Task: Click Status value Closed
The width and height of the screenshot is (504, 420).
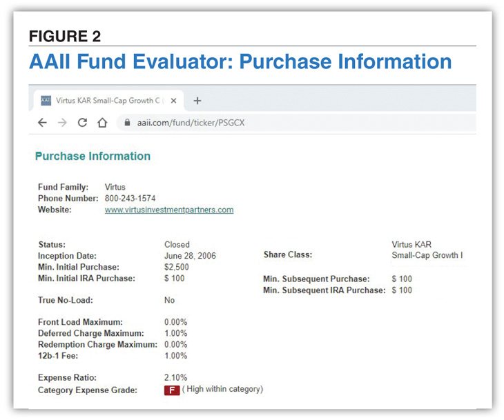Action: 177,245
